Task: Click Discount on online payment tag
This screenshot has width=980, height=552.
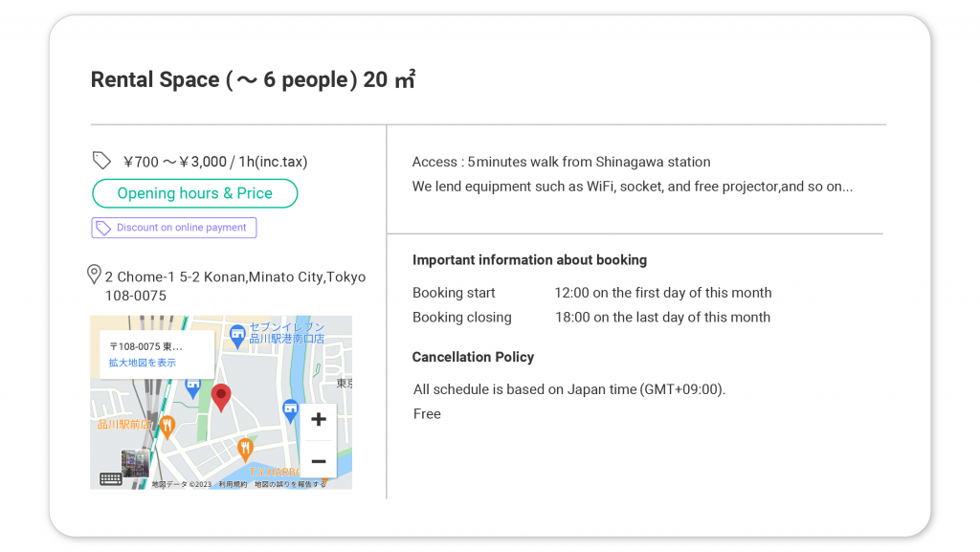Action: [174, 228]
